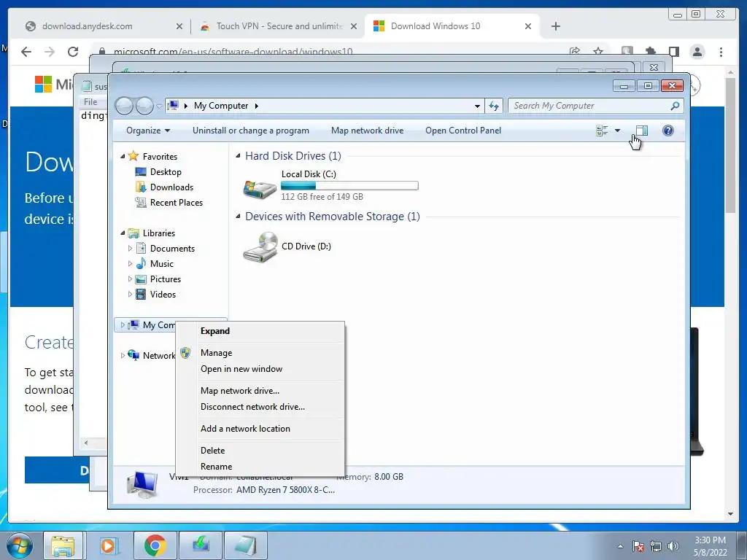The image size is (747, 560).
Task: Open the Windows Start button
Action: (19, 545)
